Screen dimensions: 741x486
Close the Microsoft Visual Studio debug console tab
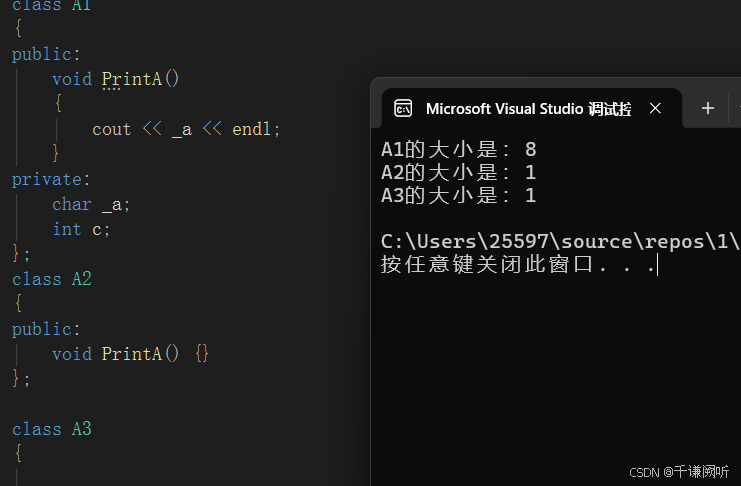point(655,108)
